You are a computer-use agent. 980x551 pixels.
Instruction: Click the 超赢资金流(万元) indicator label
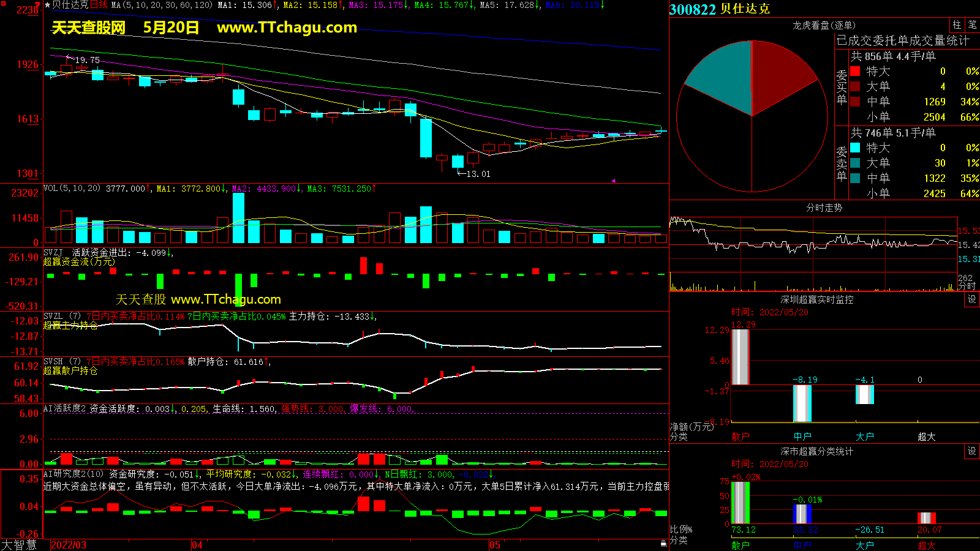(x=79, y=262)
